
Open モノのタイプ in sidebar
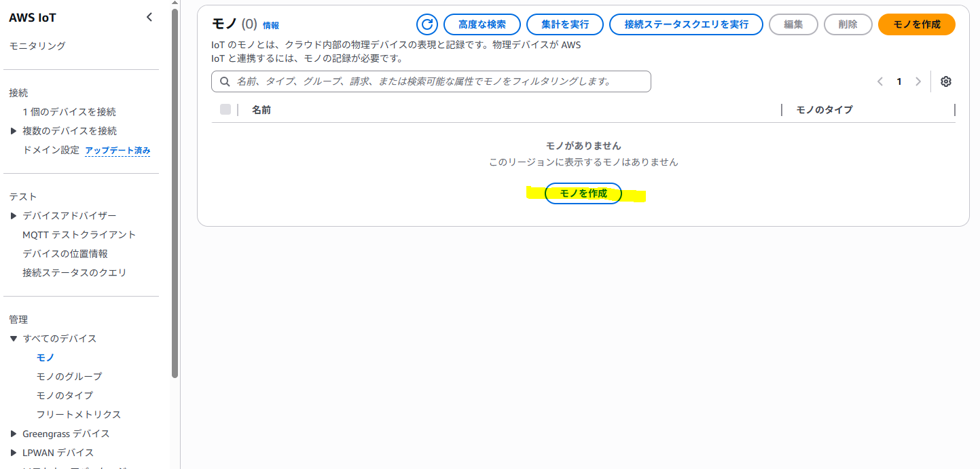(65, 396)
